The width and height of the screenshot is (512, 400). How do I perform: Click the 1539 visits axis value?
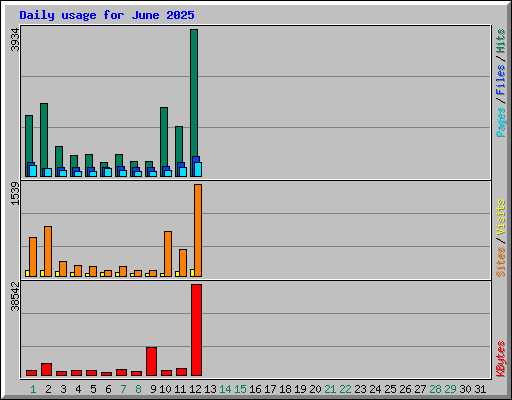click(x=15, y=194)
